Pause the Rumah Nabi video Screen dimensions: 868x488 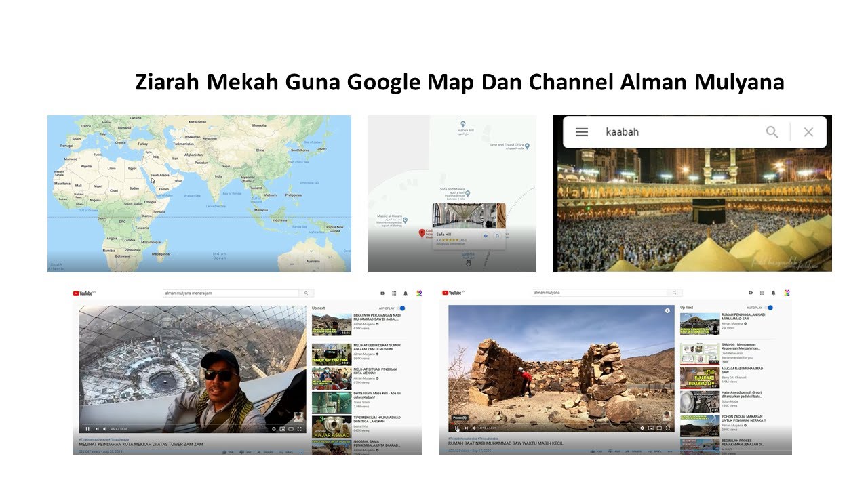[457, 428]
